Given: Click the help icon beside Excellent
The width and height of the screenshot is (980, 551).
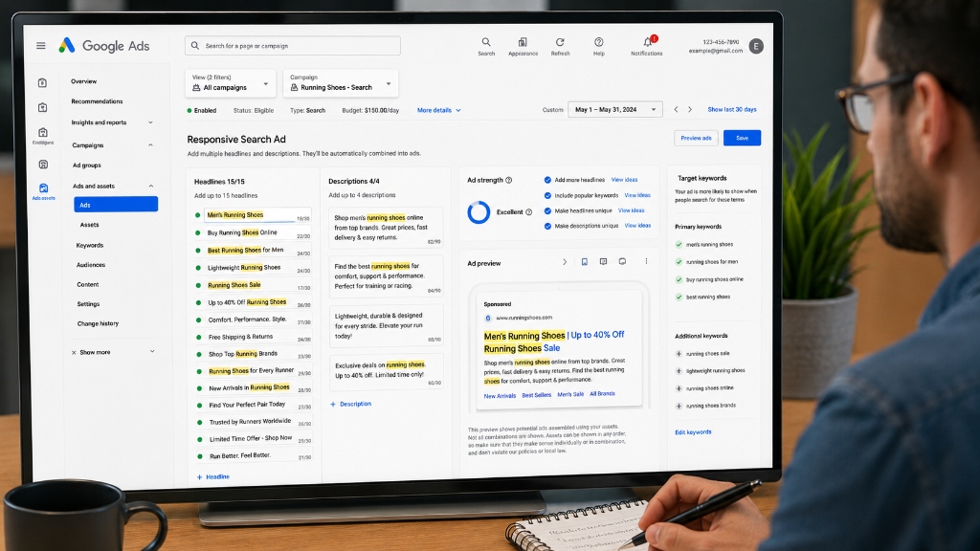Looking at the screenshot, I should click(x=528, y=211).
